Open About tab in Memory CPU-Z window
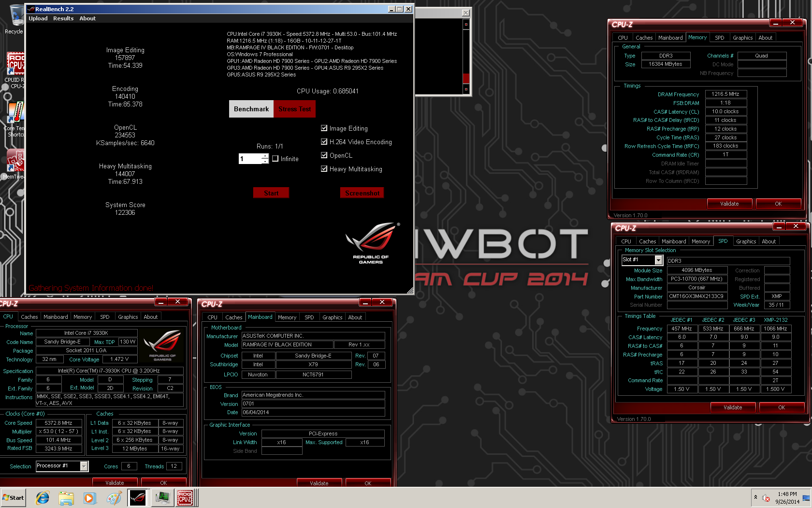Viewport: 812px width, 508px height. 765,38
